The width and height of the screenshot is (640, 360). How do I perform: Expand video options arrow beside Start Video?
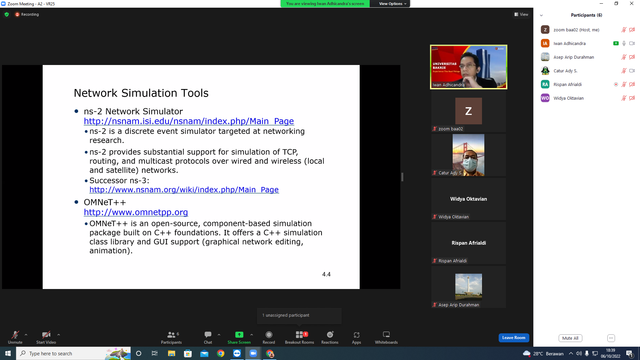tap(58, 335)
